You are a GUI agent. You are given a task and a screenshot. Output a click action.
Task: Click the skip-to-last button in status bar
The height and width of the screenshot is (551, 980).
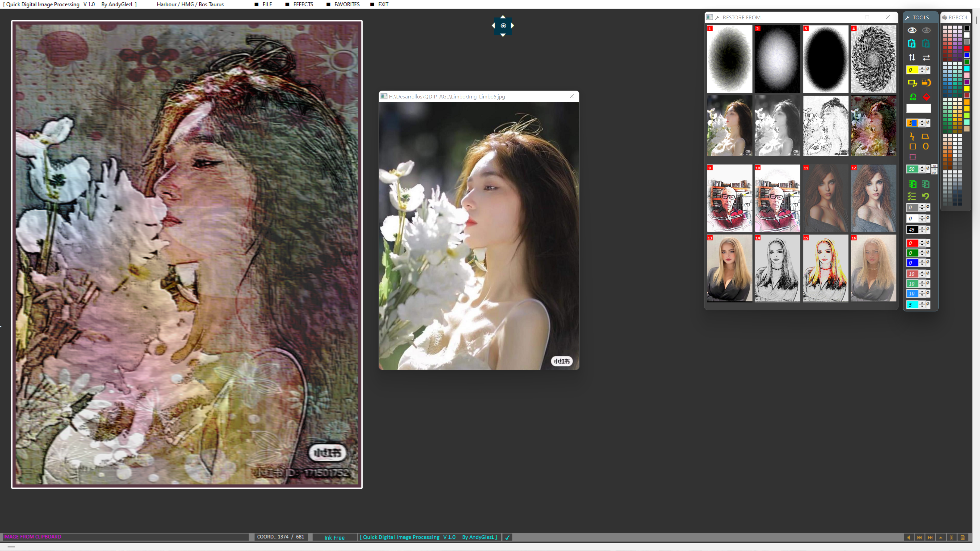(x=930, y=537)
